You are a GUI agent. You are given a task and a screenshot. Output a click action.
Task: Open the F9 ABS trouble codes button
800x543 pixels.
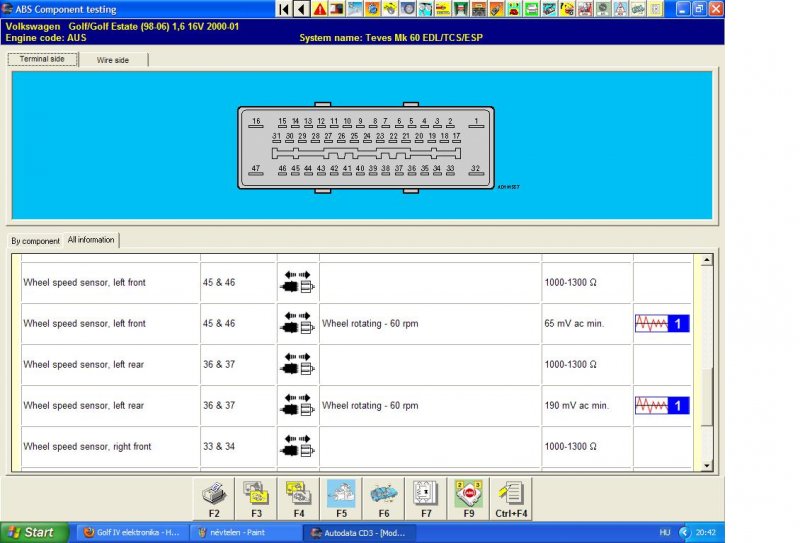468,499
